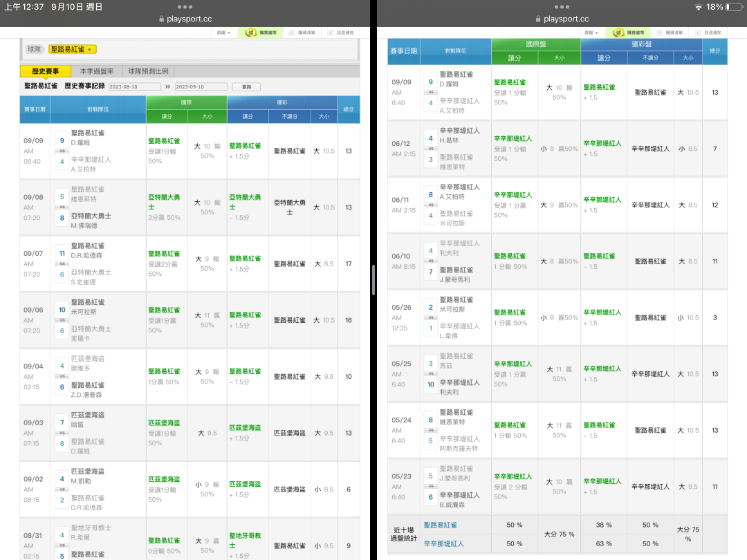Open the three-dot multitasking menu of the right window
The image size is (747, 560).
coord(562,7)
